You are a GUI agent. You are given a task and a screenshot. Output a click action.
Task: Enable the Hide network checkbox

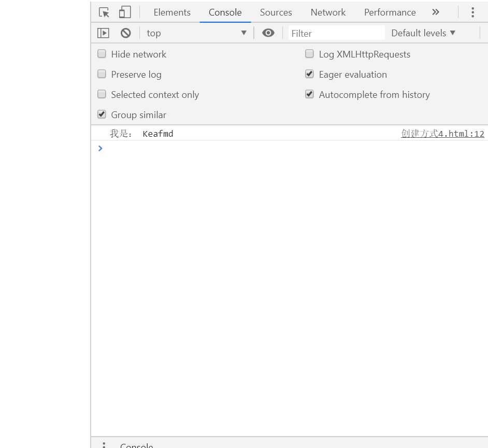[x=102, y=54]
